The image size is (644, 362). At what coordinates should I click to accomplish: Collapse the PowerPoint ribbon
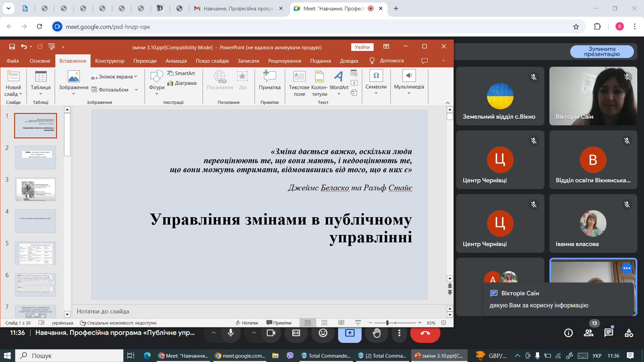(x=448, y=103)
